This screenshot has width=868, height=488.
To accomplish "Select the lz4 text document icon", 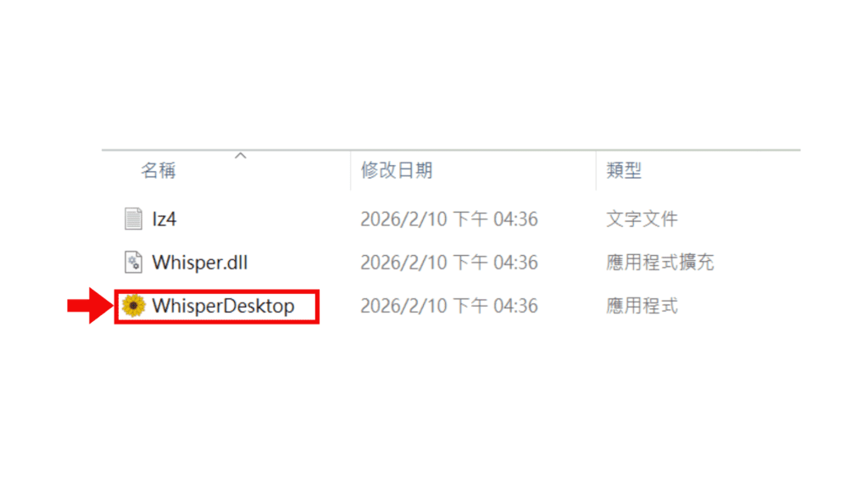I will (x=133, y=219).
